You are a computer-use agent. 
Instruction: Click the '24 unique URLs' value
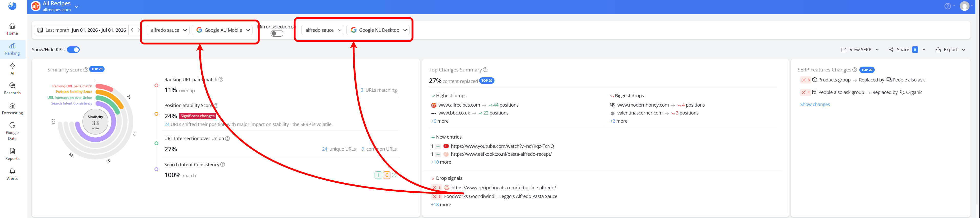point(339,149)
